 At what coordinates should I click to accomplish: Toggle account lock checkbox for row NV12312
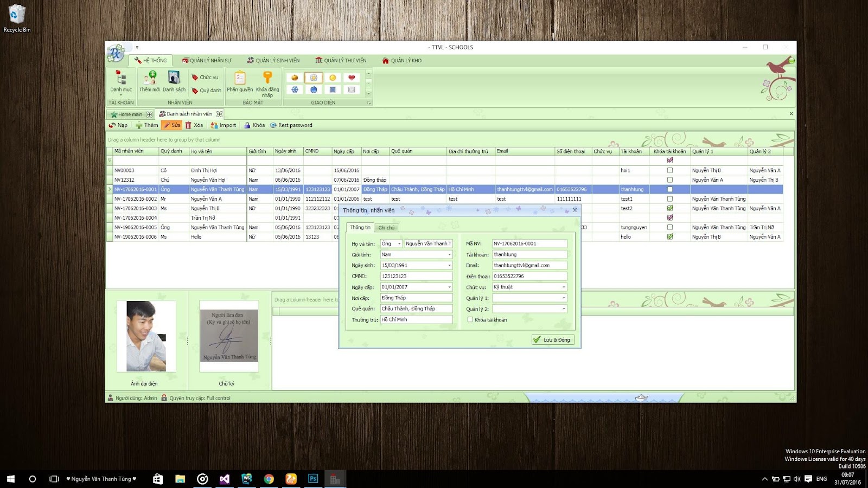click(670, 179)
